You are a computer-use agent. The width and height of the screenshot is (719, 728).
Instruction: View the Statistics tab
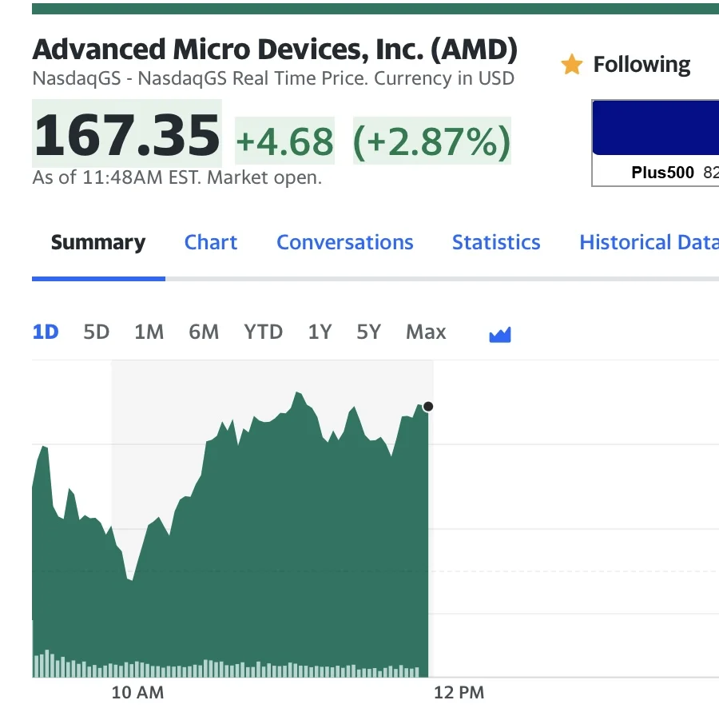pyautogui.click(x=496, y=243)
